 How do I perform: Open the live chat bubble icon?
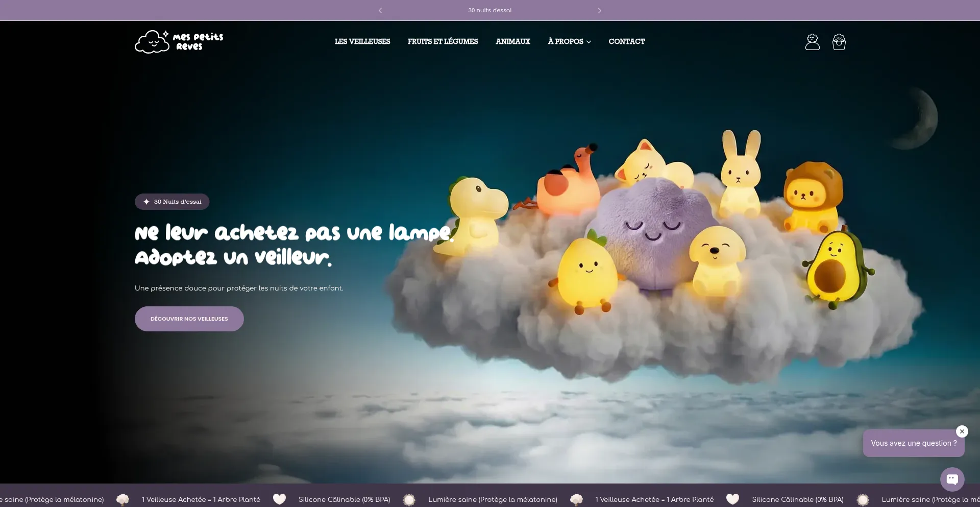(x=952, y=479)
